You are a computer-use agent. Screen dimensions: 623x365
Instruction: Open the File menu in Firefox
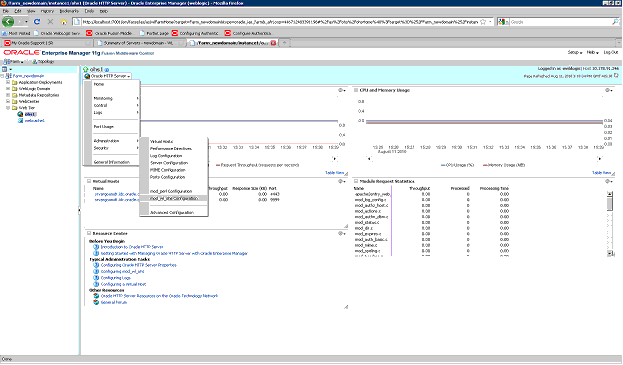(6, 11)
